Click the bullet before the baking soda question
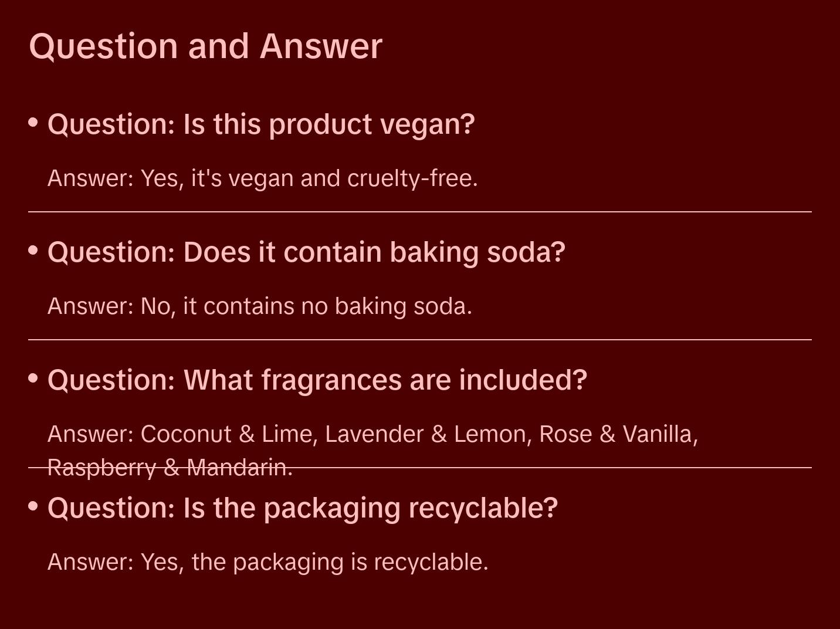Screen dimensions: 840x629 pos(33,251)
